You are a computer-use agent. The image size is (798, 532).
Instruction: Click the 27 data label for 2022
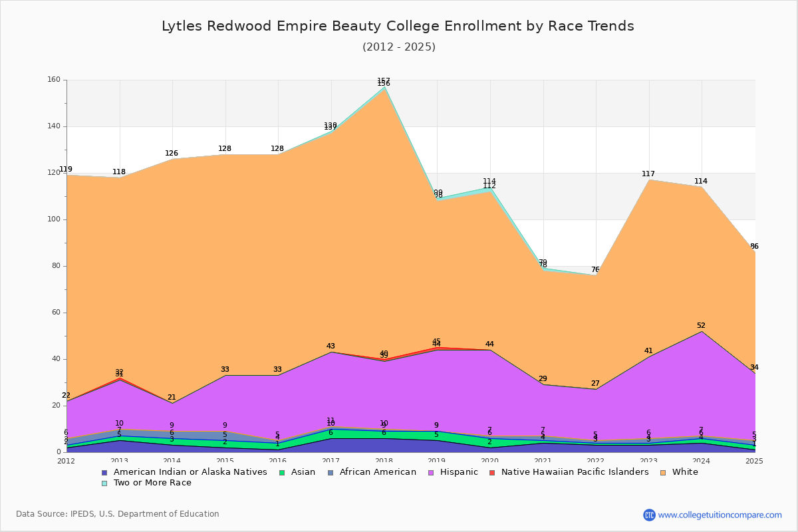pos(595,384)
